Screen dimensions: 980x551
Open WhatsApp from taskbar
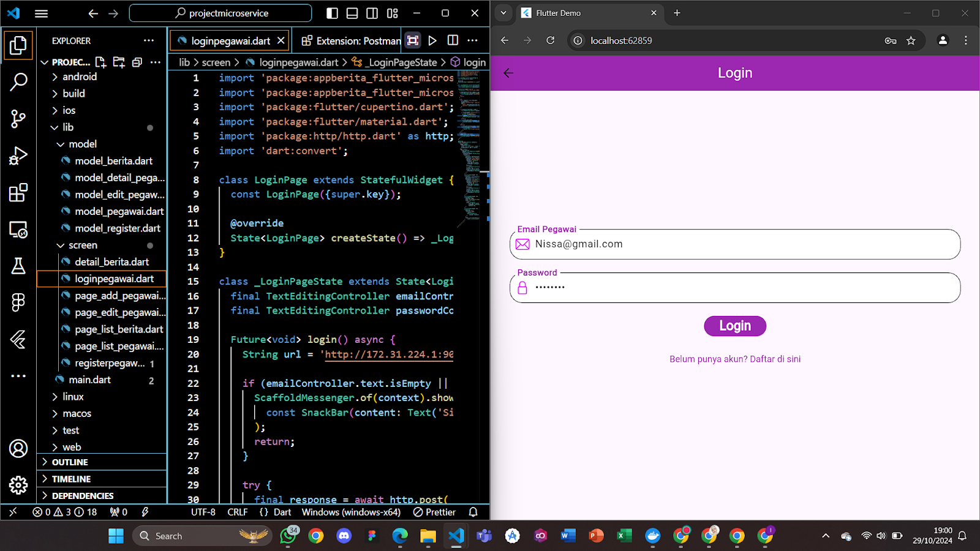(x=288, y=536)
